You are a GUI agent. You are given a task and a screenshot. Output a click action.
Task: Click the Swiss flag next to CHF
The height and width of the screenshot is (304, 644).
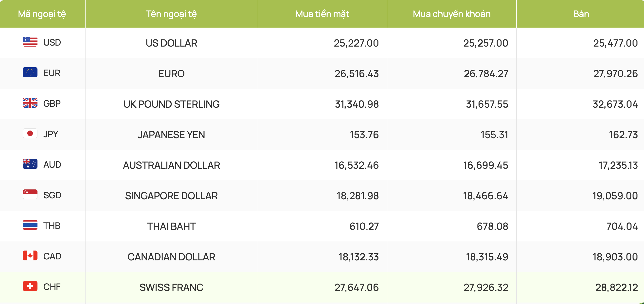pos(30,286)
